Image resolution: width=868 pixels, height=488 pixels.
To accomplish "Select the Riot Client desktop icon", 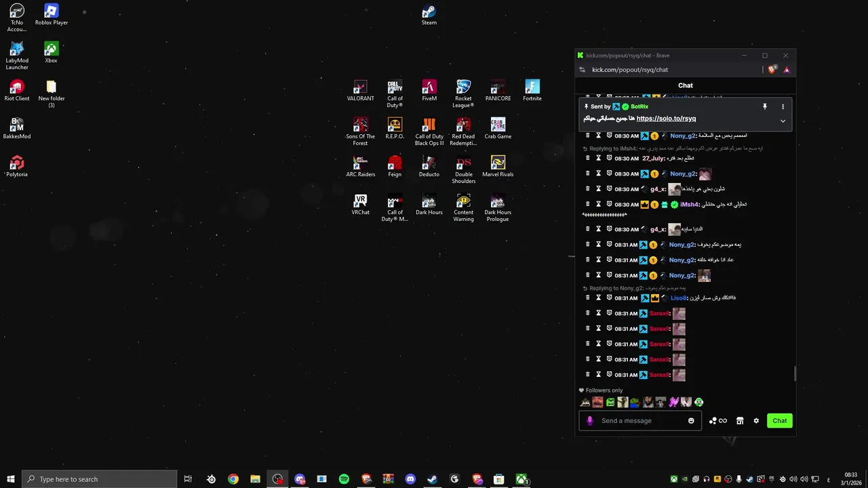I will click(x=17, y=91).
